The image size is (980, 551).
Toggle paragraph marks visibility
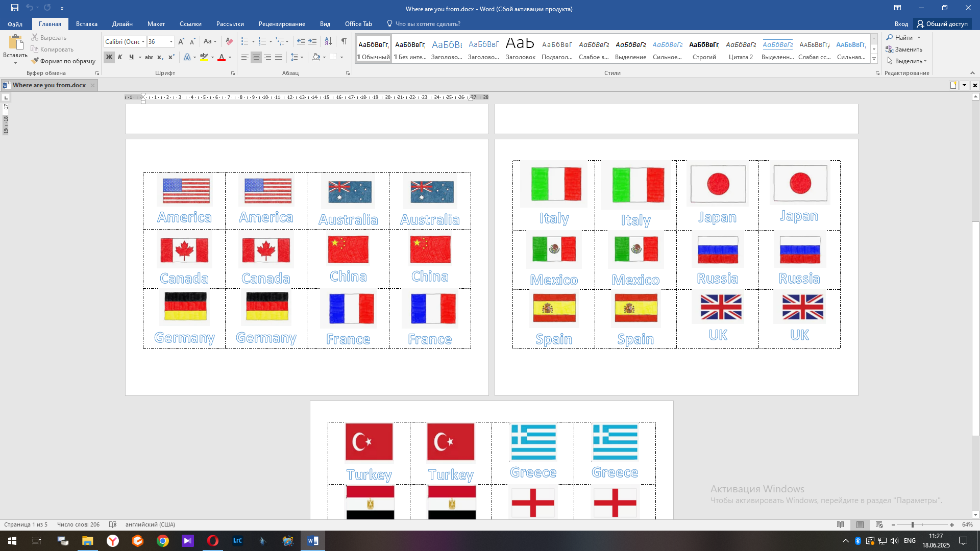point(344,41)
